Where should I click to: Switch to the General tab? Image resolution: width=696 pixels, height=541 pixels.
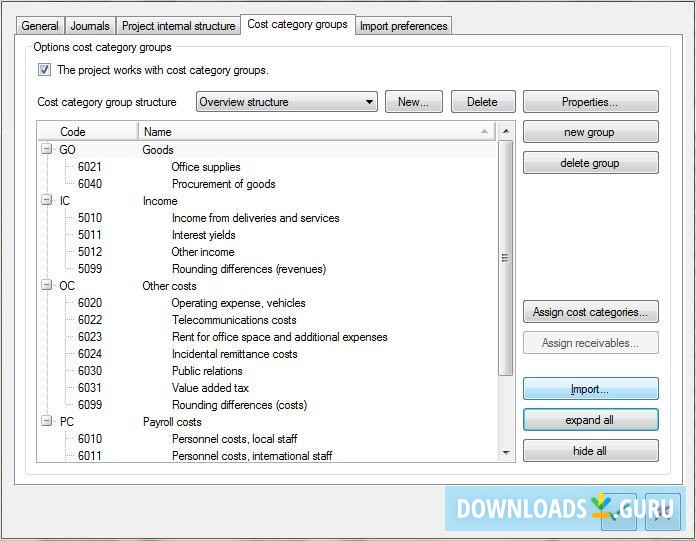click(40, 26)
